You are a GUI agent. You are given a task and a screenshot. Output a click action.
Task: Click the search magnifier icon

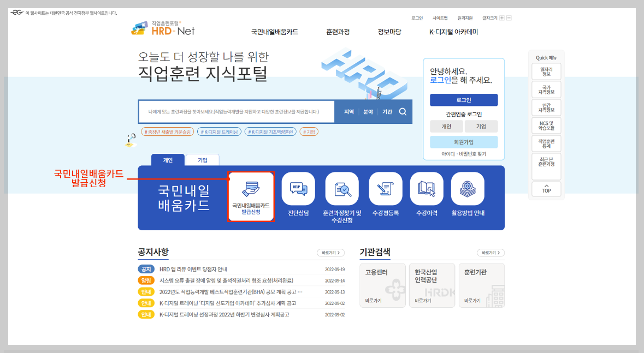[x=403, y=112]
